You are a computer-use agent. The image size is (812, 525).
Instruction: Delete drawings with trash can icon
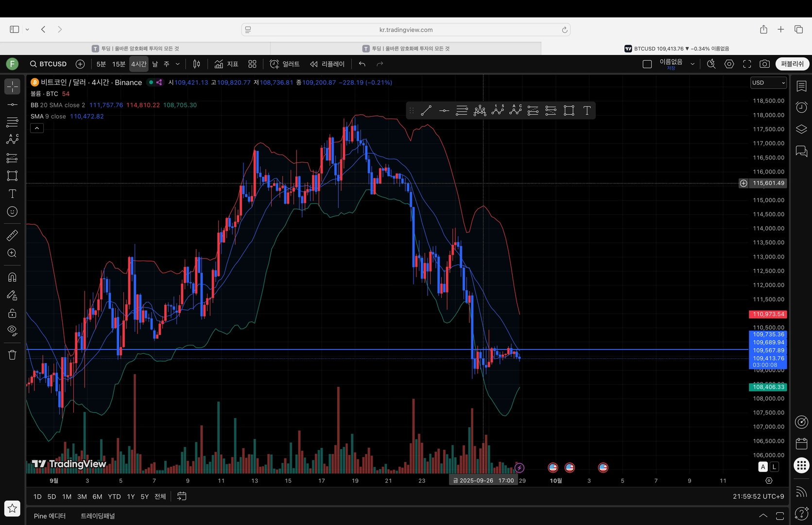coord(12,355)
